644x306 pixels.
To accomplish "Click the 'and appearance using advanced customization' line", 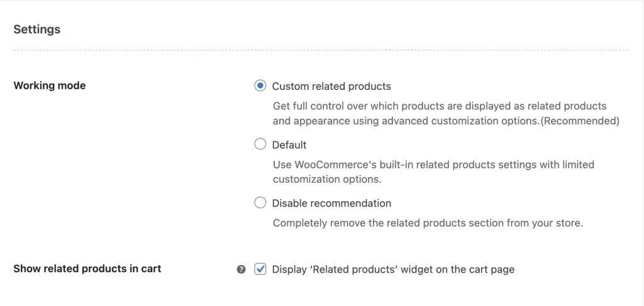I will [406, 121].
